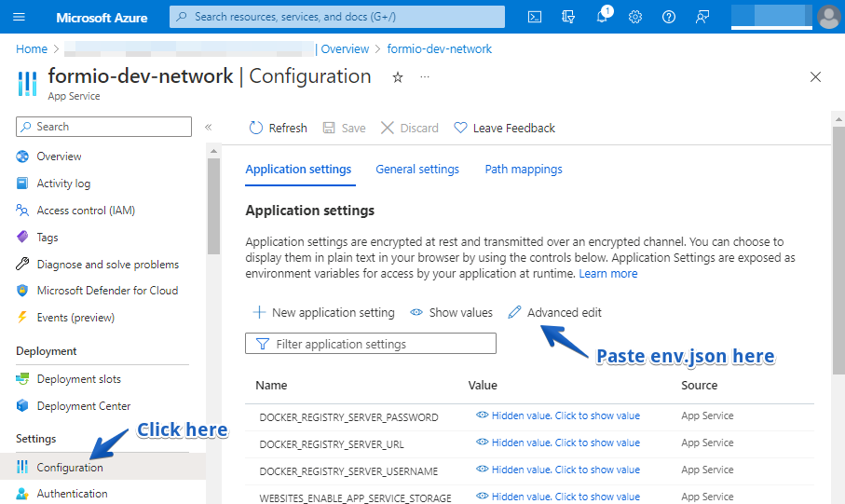This screenshot has height=504, width=845.
Task: Reveal WEBSITES_ENABLE_APP_SERVICE_STORAGE hidden value
Action: [558, 497]
